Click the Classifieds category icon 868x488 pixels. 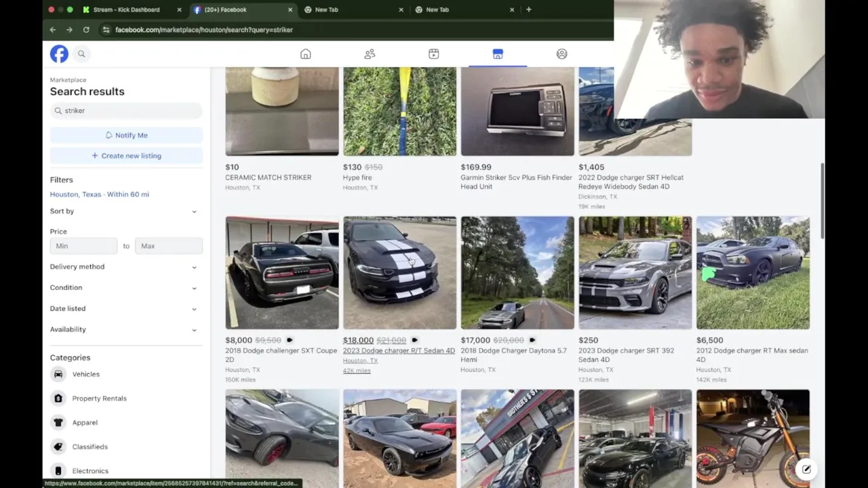point(58,447)
